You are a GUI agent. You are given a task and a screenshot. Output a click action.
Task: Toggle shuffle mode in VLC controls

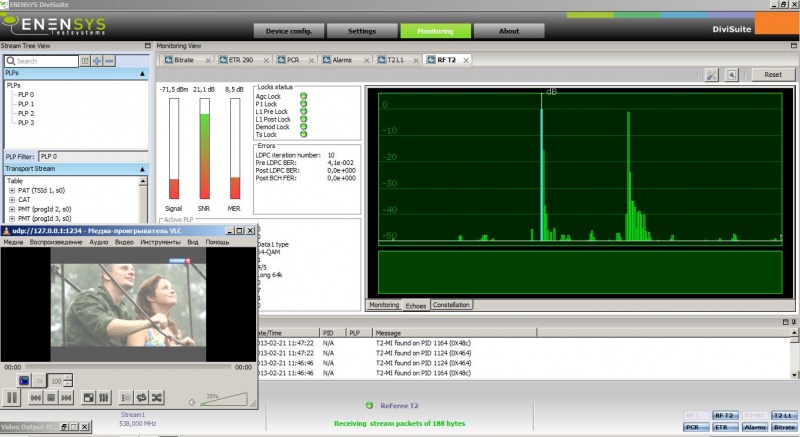(157, 397)
